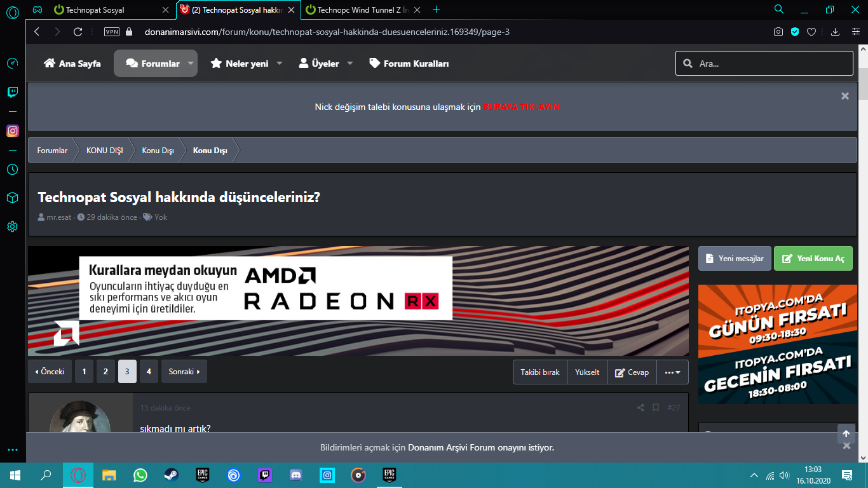Open Twitch panel in the browser sidebar
Screen dimensions: 868x488
[x=12, y=93]
